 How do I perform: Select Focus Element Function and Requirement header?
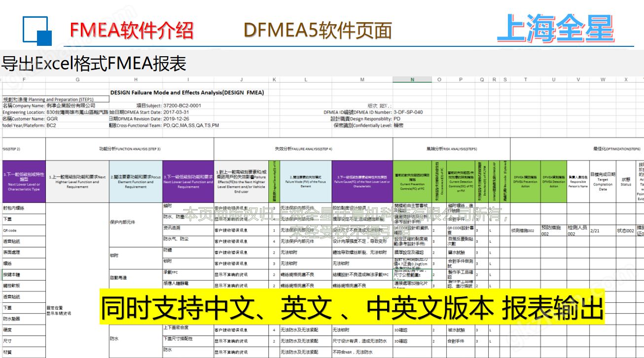(136, 181)
